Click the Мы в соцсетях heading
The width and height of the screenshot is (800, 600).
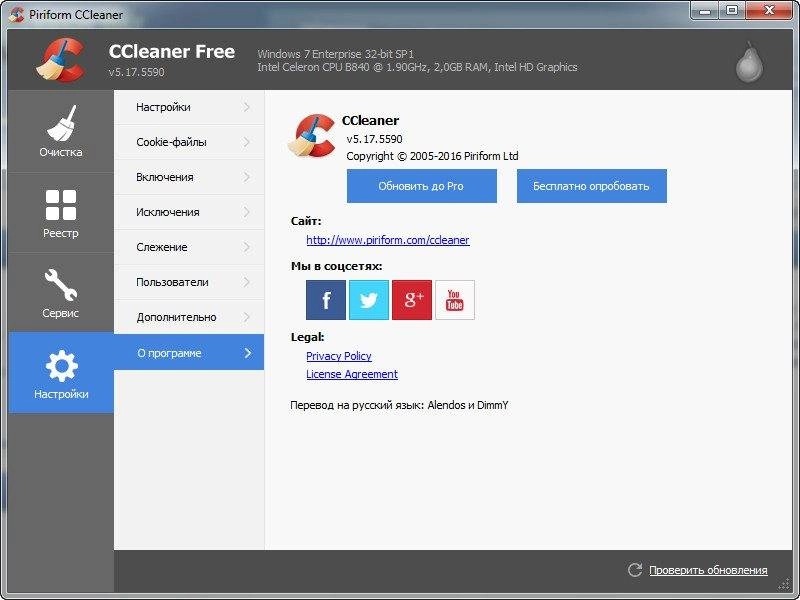(x=336, y=266)
